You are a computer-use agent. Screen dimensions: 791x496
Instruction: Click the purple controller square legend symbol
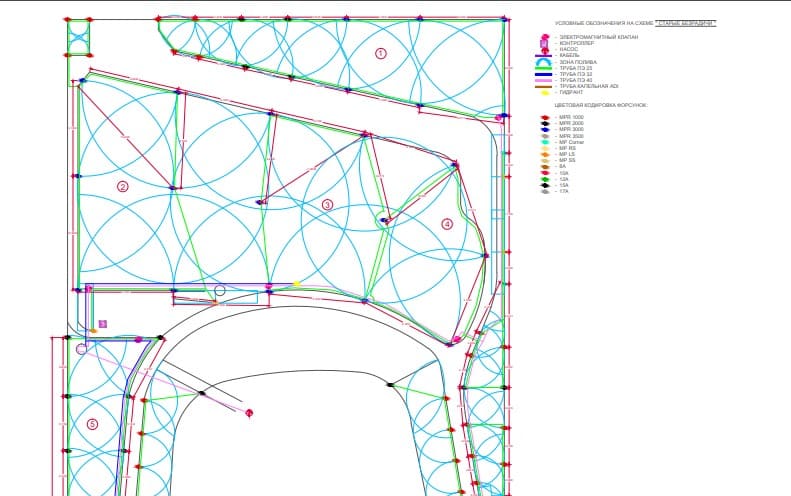[544, 43]
